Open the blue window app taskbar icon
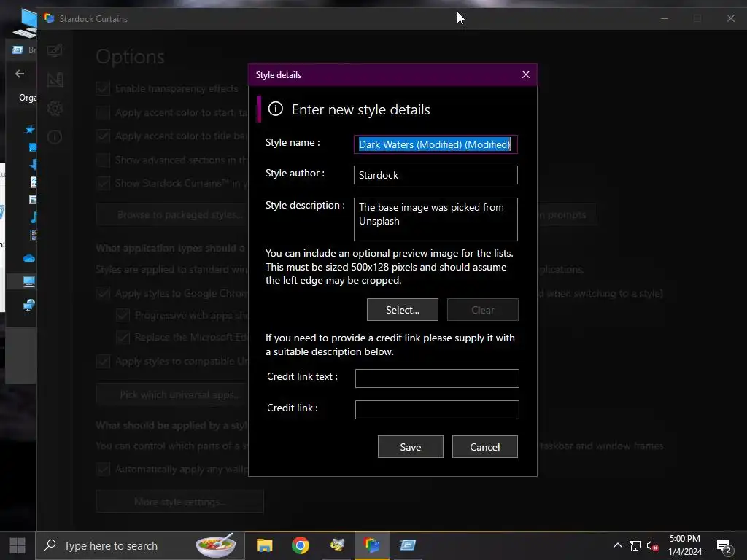Viewport: 747px width, 560px height. pyautogui.click(x=408, y=545)
